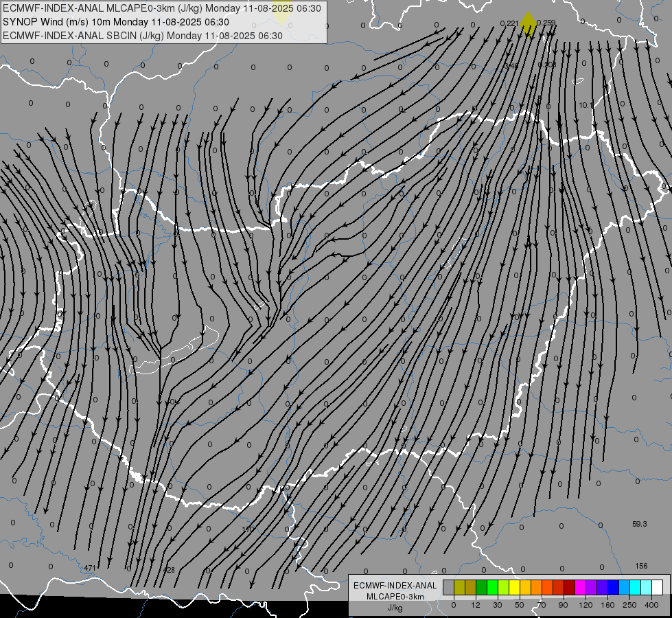Viewport: 672px width, 618px height.
Task: Select the magenta legend swatch
Action: (581, 587)
